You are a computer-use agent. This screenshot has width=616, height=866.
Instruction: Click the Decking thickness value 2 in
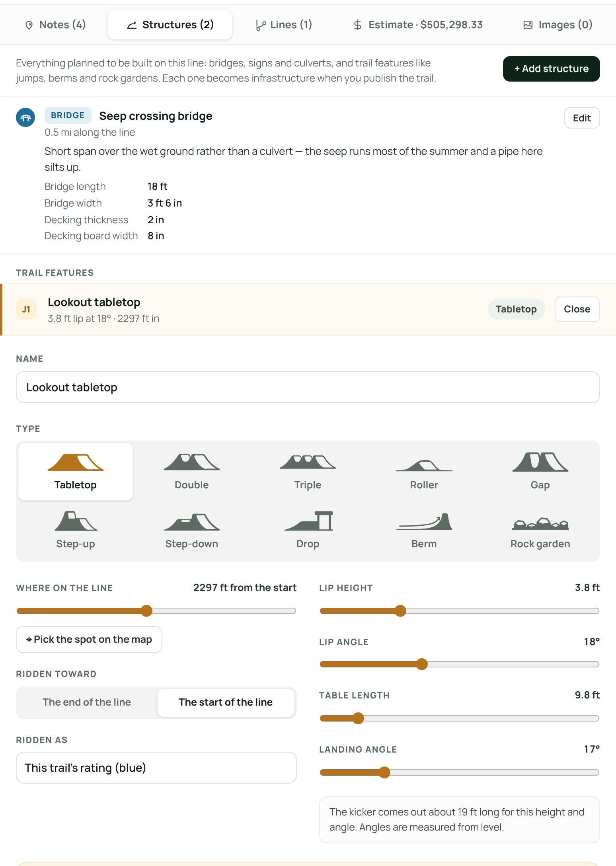coord(156,220)
